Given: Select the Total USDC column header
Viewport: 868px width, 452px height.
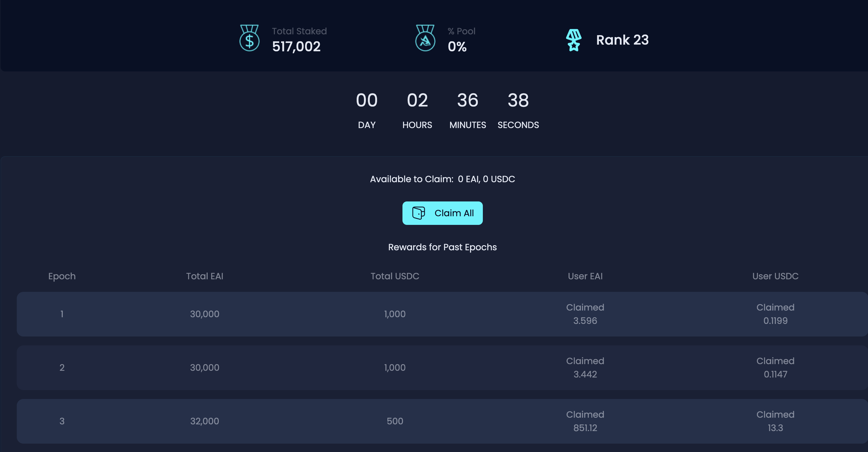Looking at the screenshot, I should 395,276.
